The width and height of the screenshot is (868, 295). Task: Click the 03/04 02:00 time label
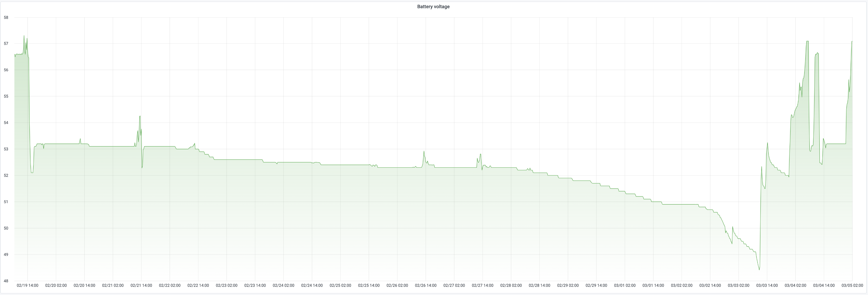pyautogui.click(x=795, y=285)
